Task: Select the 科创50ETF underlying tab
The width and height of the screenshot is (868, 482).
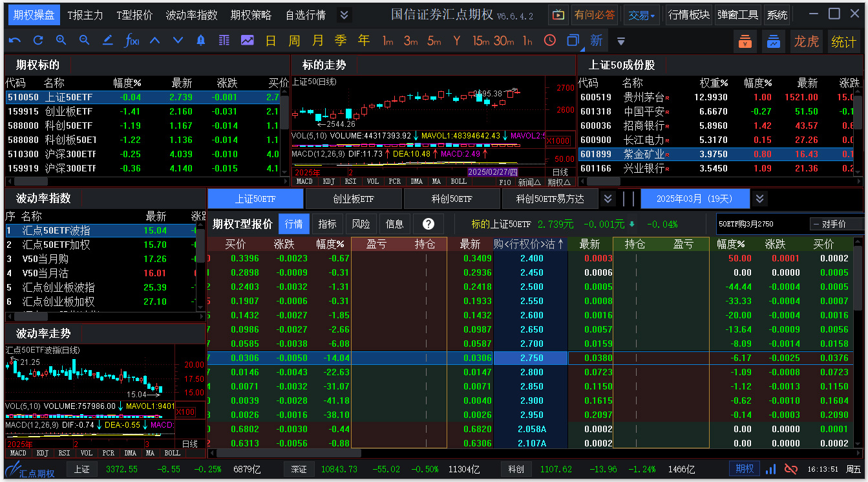Action: tap(452, 199)
